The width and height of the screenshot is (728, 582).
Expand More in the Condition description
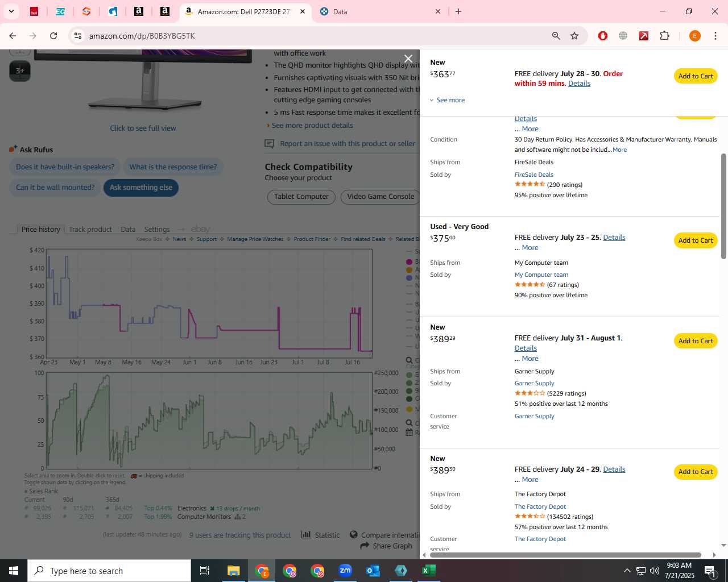[x=619, y=150]
